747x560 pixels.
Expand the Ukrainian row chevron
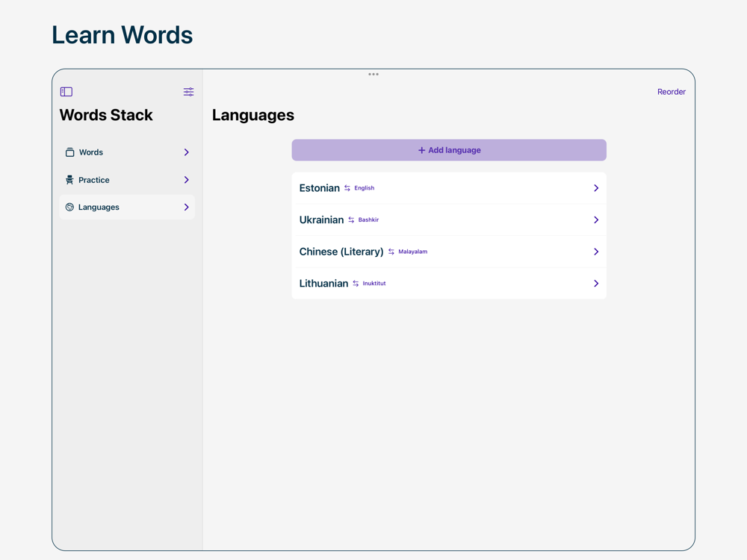[x=596, y=220]
